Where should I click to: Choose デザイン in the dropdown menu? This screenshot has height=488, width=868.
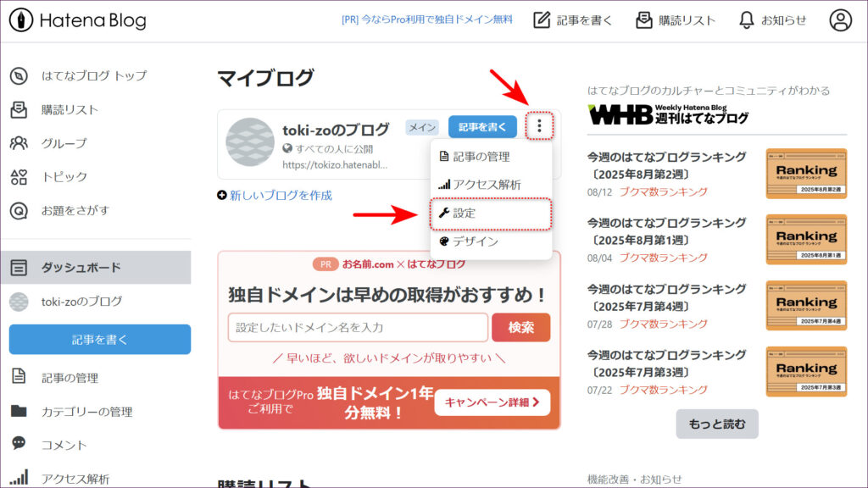pos(475,241)
